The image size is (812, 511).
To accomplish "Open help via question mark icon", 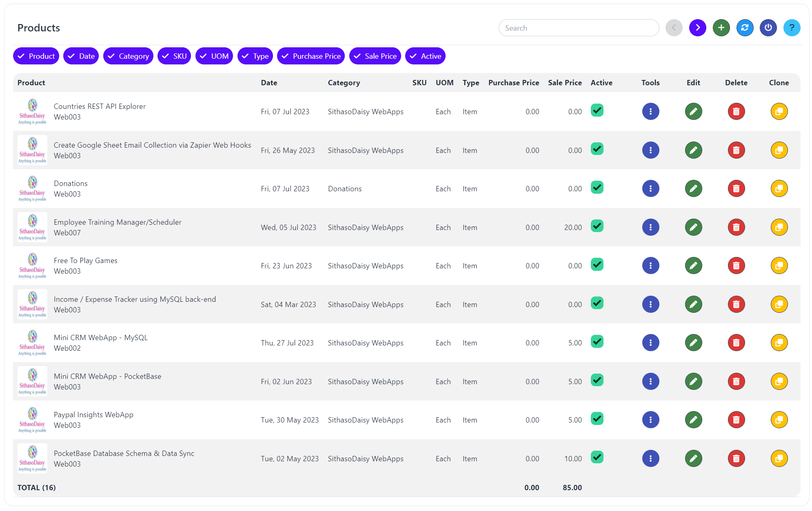I will pyautogui.click(x=792, y=28).
